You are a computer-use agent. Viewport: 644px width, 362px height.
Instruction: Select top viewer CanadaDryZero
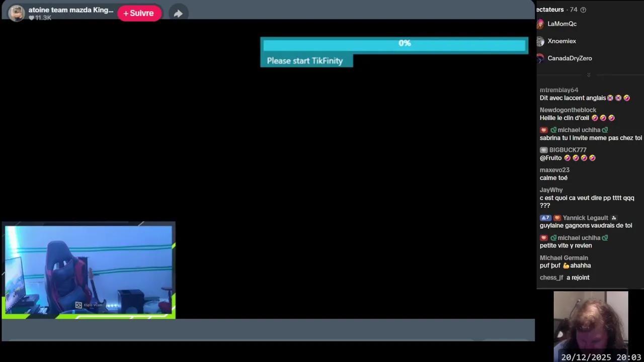(x=570, y=58)
